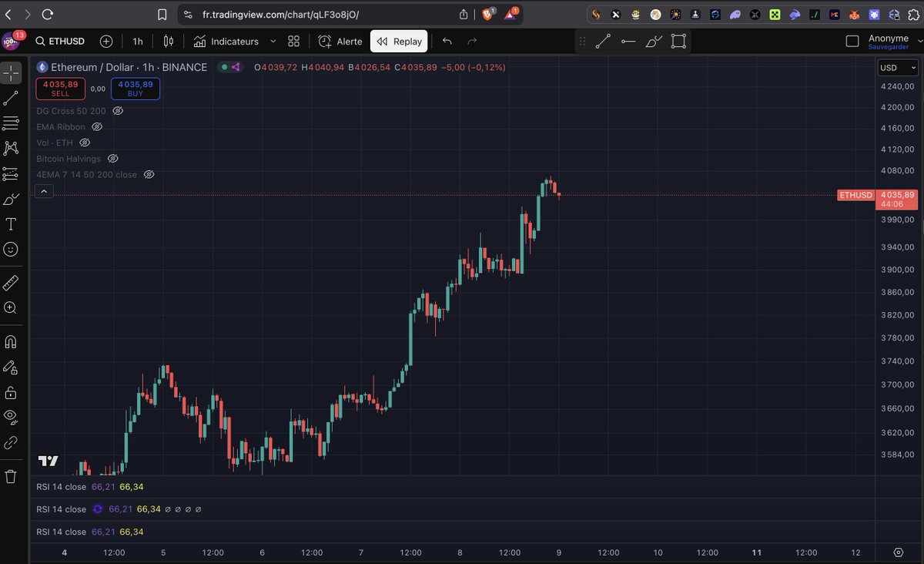This screenshot has width=924, height=564.
Task: Select the text annotation tool
Action: 11,224
